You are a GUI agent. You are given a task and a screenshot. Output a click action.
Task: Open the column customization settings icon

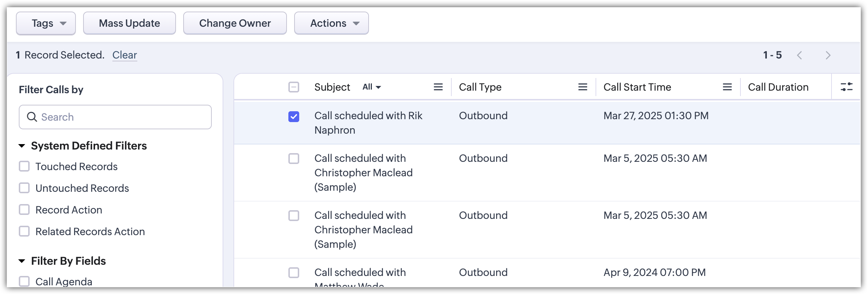[x=846, y=87]
